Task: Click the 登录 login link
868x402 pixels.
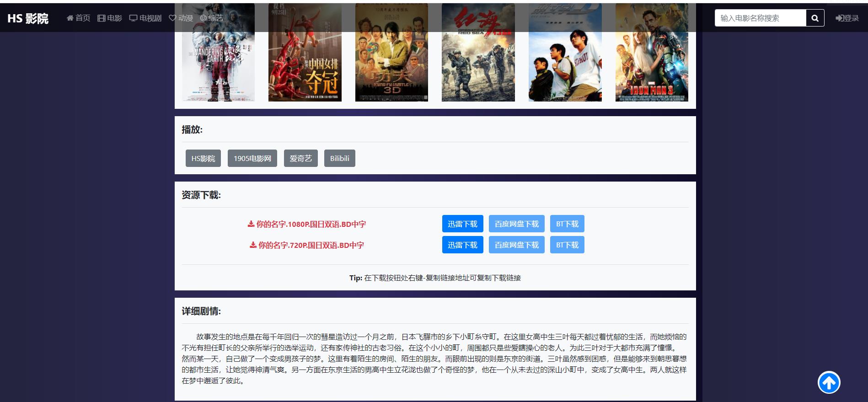Action: [x=847, y=18]
